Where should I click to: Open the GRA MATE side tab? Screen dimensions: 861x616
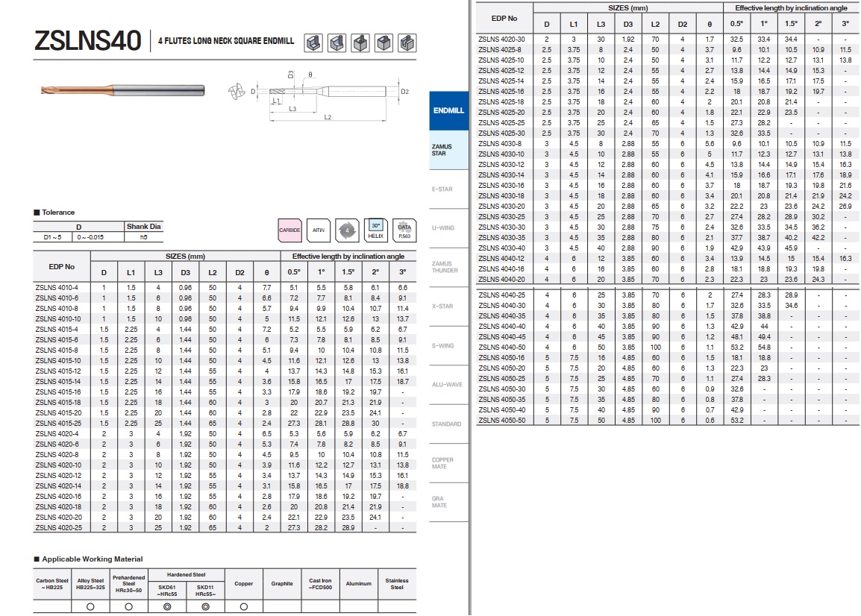click(448, 503)
